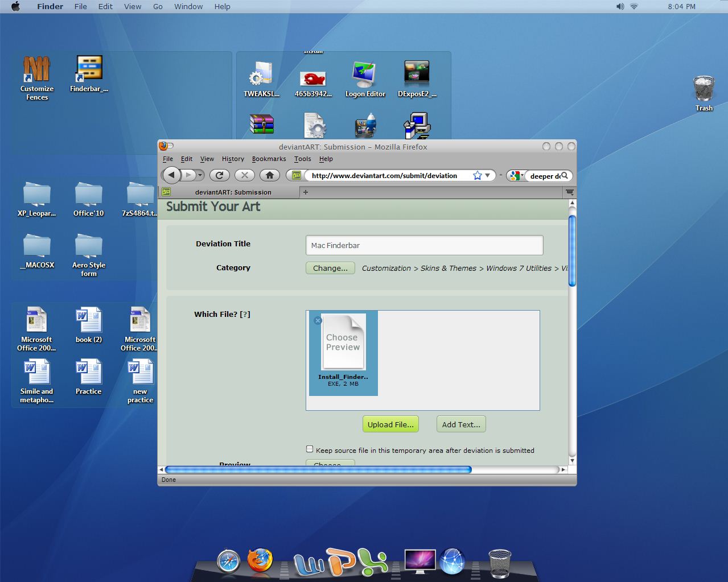Open the Aero Style form folder
Screen dimensions: 728x582
89,255
